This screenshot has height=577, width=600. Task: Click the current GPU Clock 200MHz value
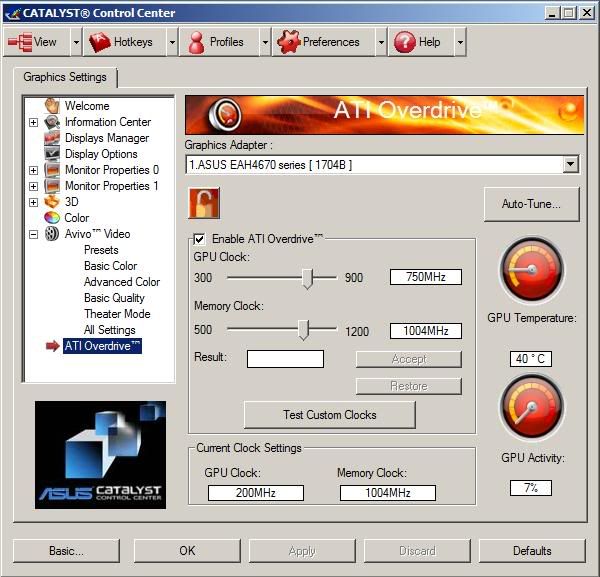256,493
